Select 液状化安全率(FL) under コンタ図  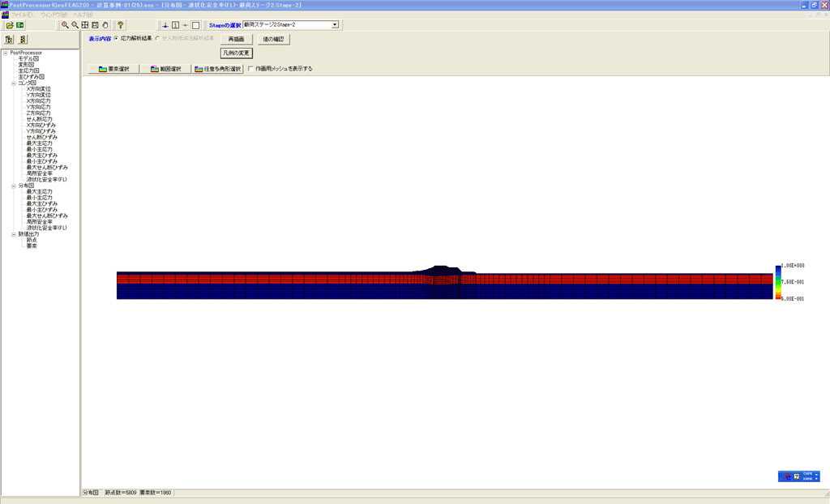coord(46,179)
